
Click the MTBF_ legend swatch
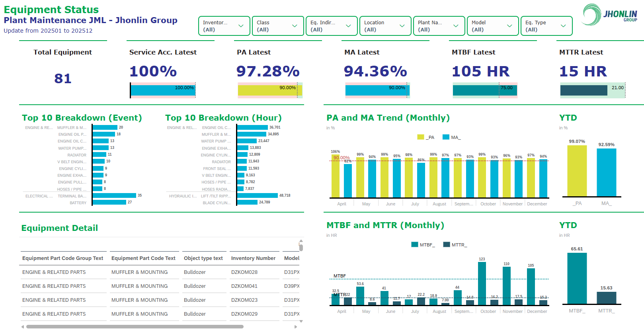coord(415,244)
